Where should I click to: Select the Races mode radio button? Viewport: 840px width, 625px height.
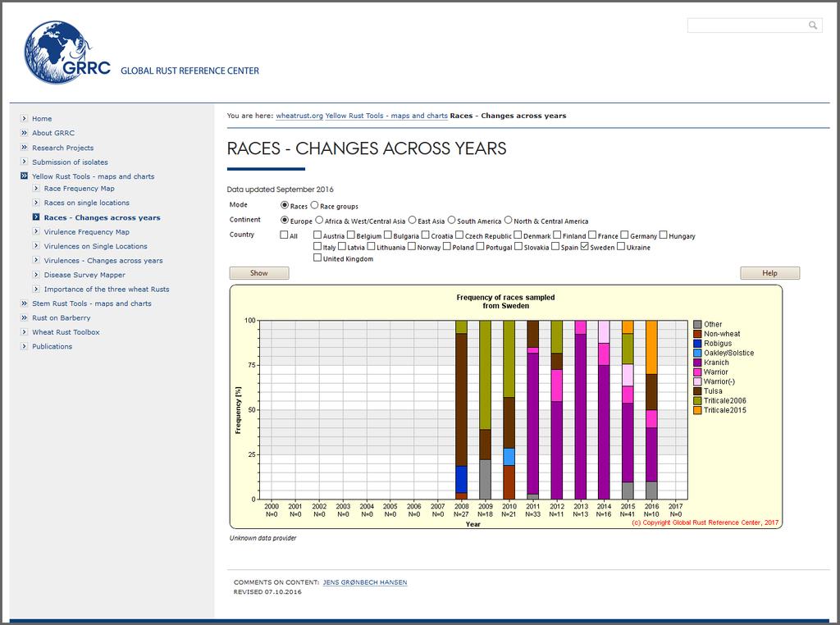pos(285,205)
